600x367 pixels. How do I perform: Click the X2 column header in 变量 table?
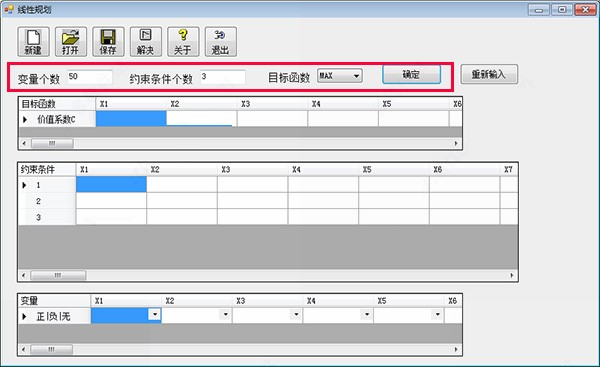[x=197, y=301]
